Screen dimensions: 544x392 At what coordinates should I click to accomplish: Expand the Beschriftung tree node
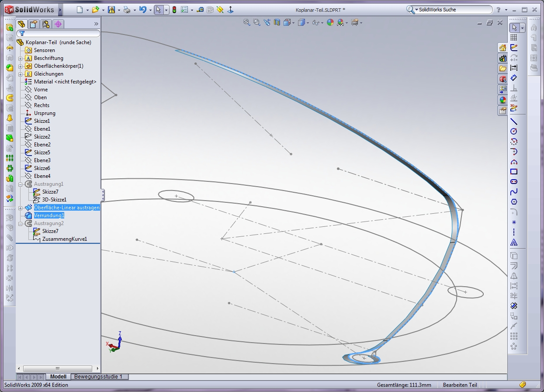tap(21, 58)
